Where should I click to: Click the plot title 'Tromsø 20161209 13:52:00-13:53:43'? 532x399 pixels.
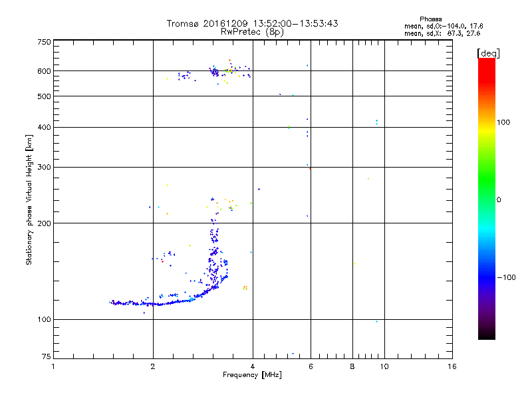[252, 23]
